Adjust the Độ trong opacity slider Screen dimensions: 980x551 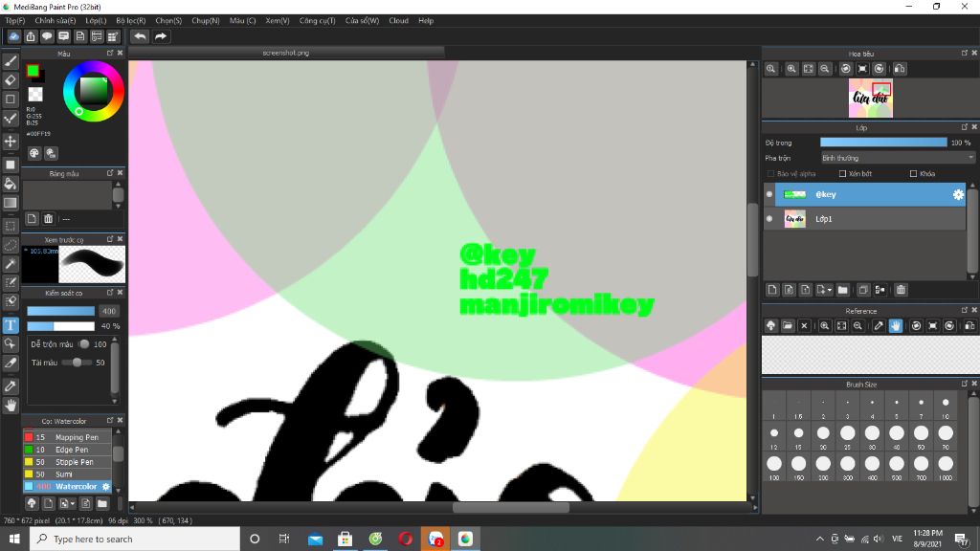[x=883, y=143]
